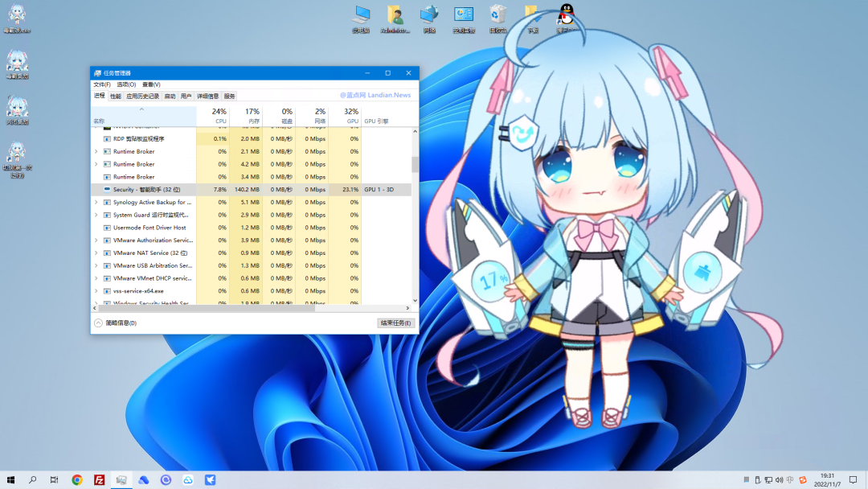Open This PC desktop icon
Screen dimensions: 868x489
coord(362,18)
